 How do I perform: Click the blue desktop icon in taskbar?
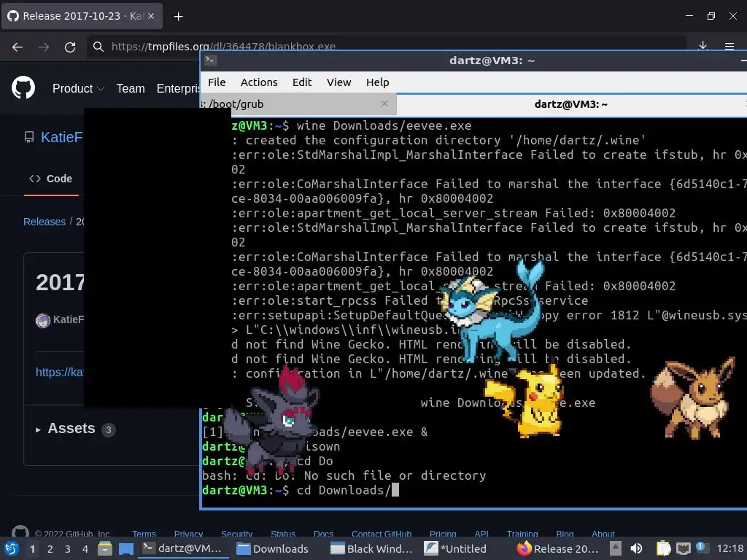(125, 548)
